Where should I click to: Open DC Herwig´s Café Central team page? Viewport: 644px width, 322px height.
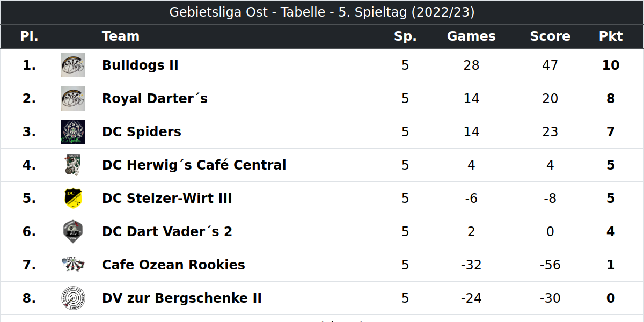coord(194,165)
